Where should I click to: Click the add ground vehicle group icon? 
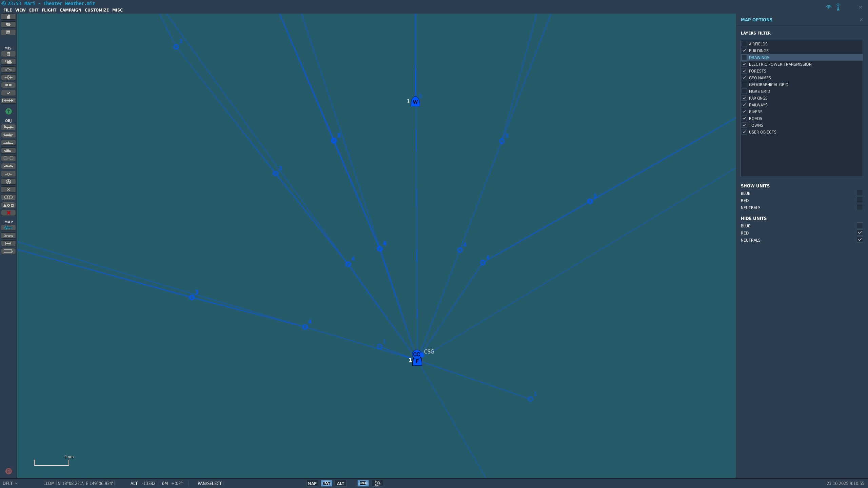pos(8,150)
